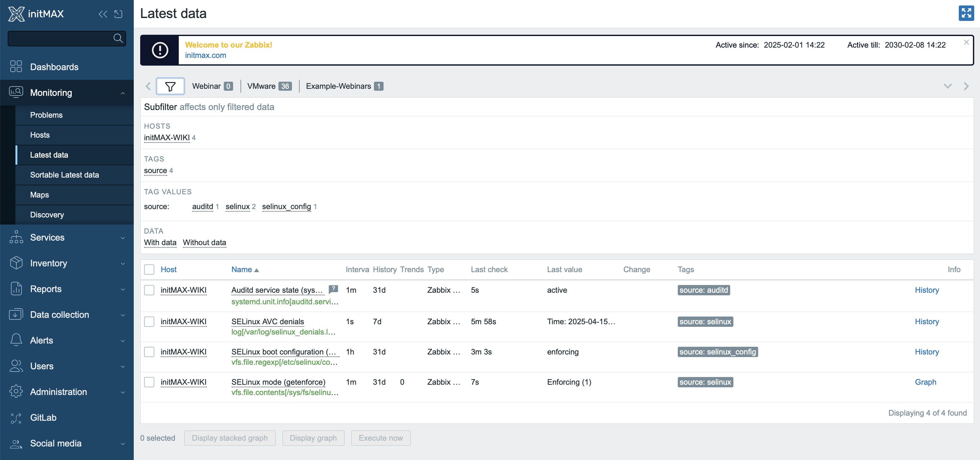Expand the Alerts menu section

click(122, 341)
